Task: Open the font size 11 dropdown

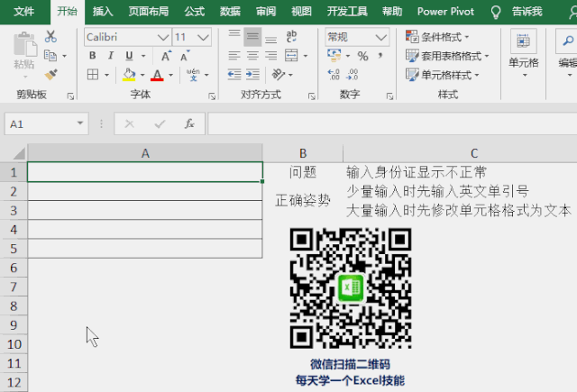Action: pos(203,37)
